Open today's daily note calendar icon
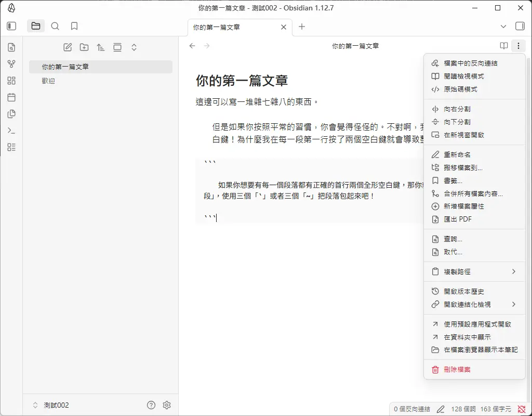 pos(11,97)
